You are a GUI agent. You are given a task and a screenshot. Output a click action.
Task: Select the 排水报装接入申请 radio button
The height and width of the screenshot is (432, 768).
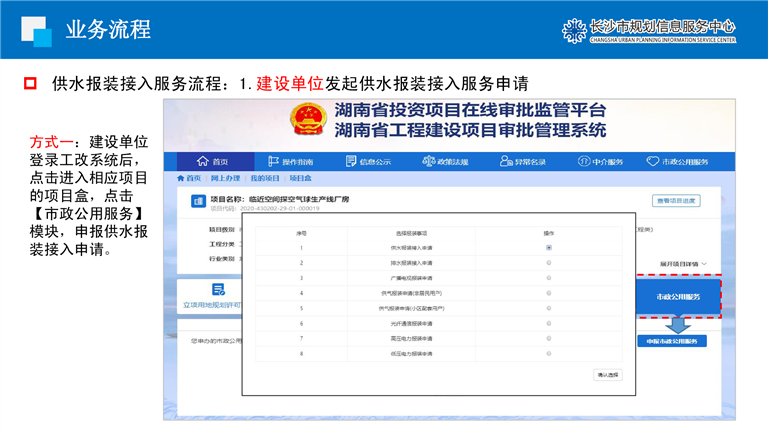pyautogui.click(x=549, y=262)
